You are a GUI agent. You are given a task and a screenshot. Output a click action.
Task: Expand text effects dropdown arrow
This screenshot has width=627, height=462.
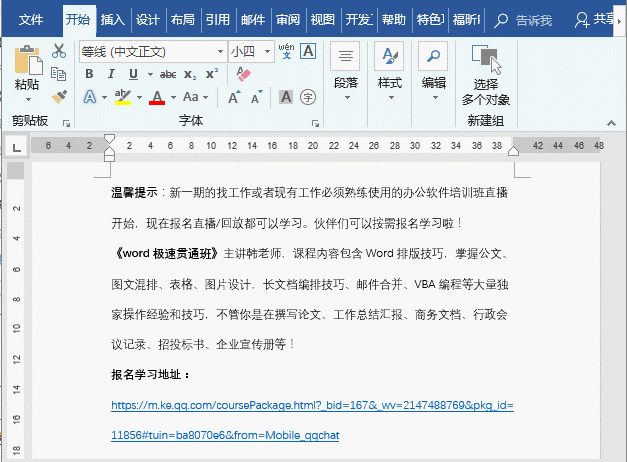tap(104, 97)
